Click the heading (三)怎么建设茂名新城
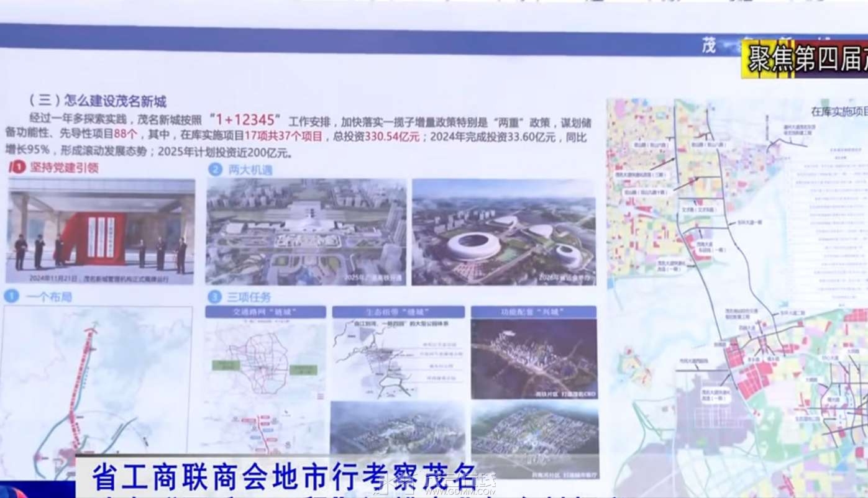The height and width of the screenshot is (498, 868). point(98,101)
